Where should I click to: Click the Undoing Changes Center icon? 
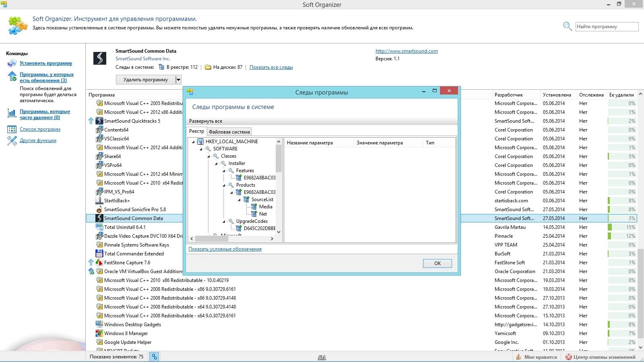pyautogui.click(x=569, y=357)
